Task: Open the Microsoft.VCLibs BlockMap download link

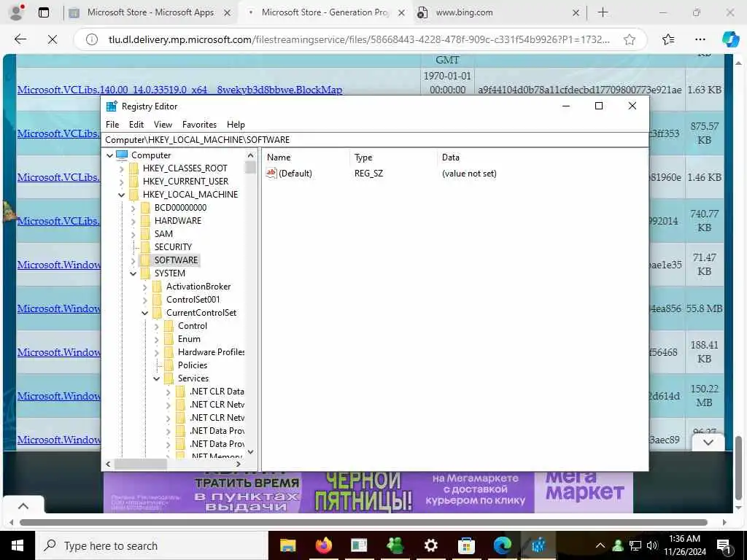Action: click(x=179, y=90)
